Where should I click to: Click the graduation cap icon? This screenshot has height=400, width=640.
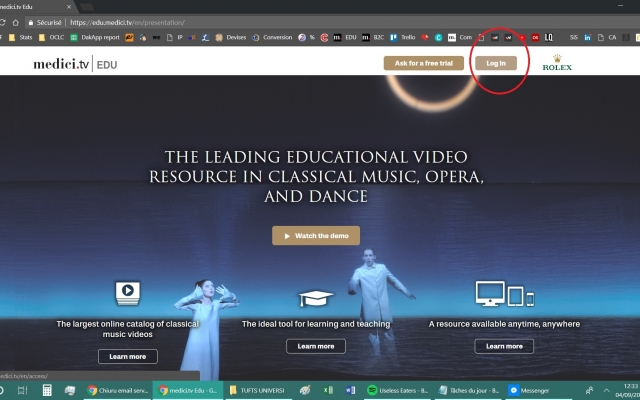(316, 297)
